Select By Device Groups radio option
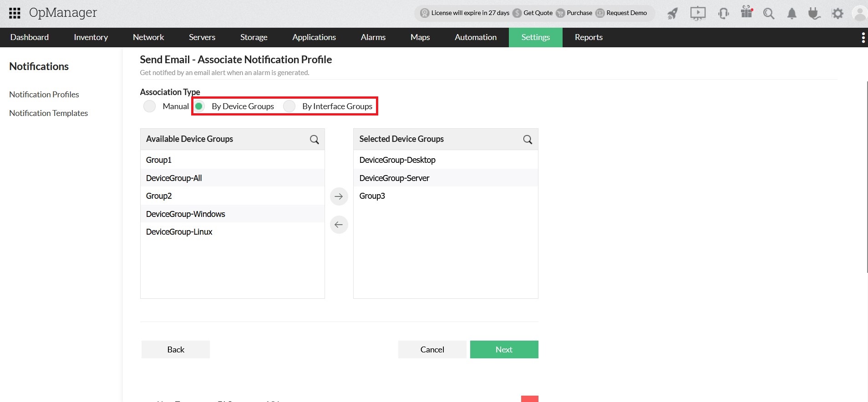 [x=199, y=106]
